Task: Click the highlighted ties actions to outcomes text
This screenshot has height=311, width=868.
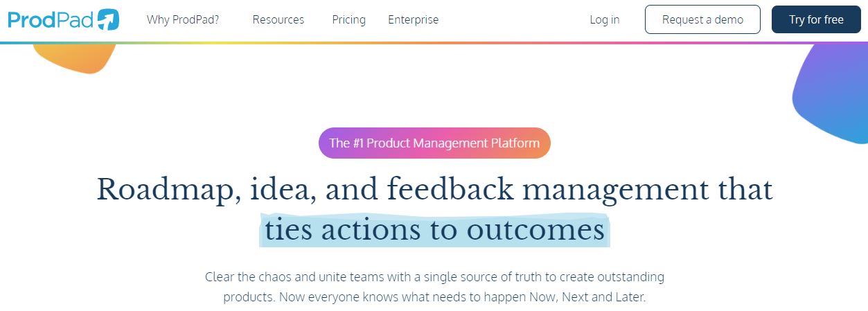Action: tap(435, 230)
